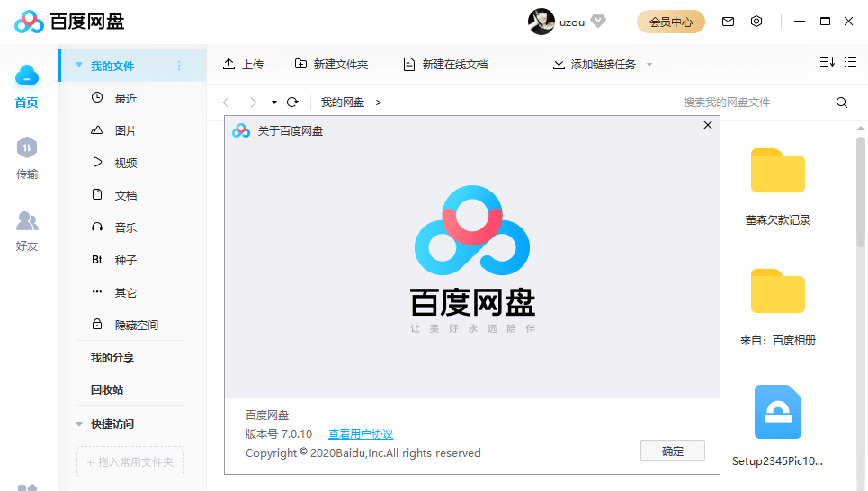Open 我的分享 my shares
The width and height of the screenshot is (868, 491).
112,358
